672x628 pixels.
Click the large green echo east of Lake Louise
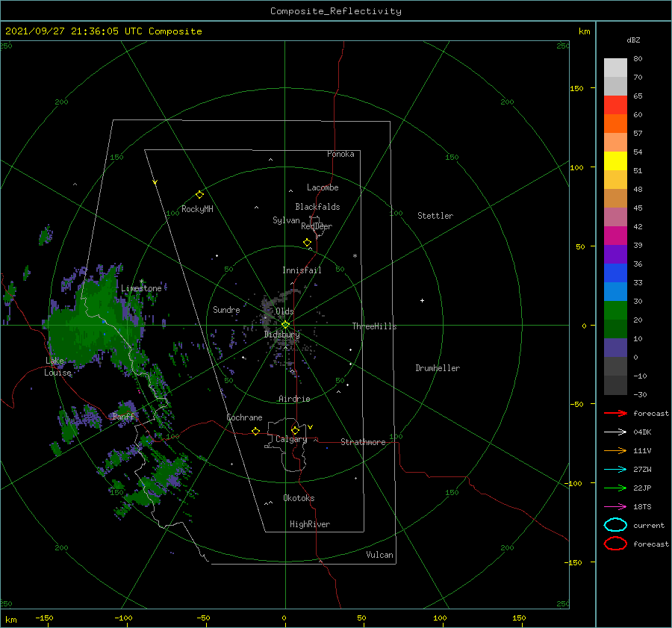[92, 323]
